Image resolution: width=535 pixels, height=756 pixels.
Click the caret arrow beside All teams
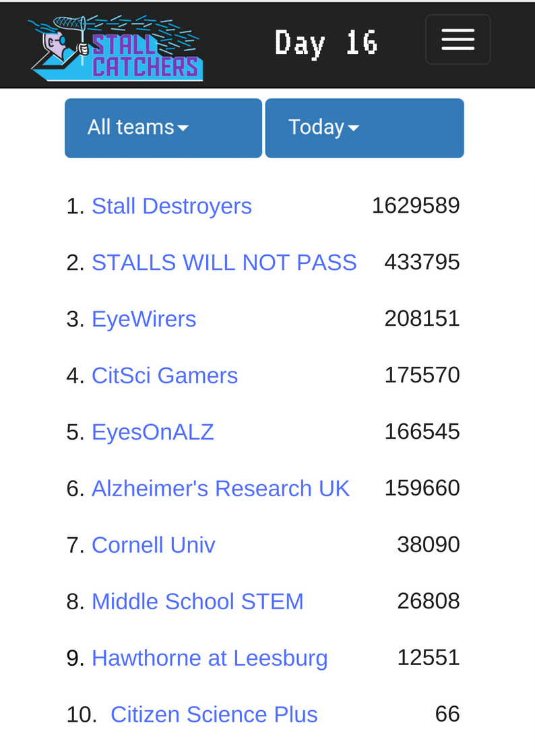click(x=183, y=129)
